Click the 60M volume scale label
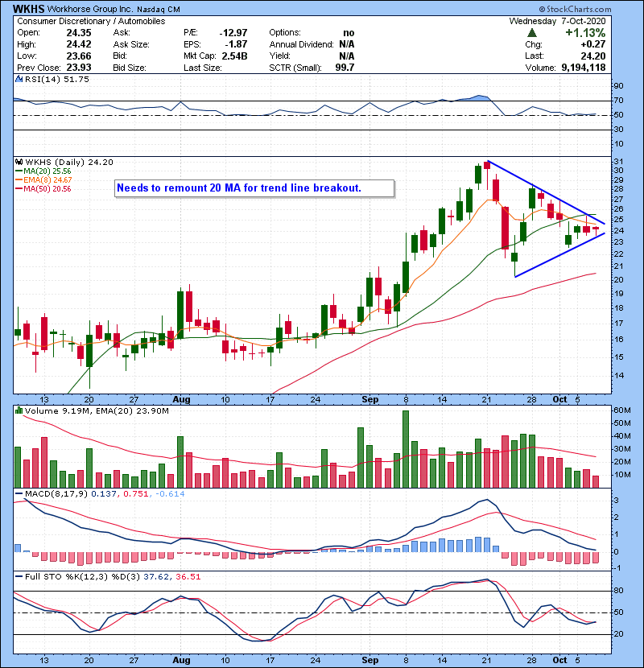 (x=621, y=410)
